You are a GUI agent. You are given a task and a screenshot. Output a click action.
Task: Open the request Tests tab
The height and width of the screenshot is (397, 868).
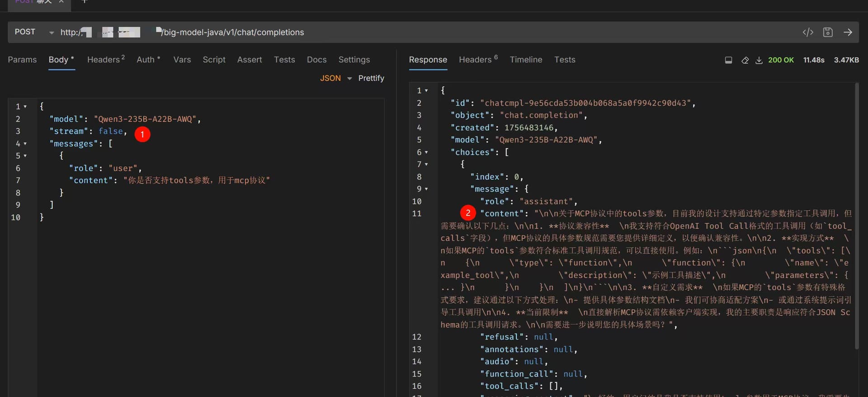coord(284,60)
